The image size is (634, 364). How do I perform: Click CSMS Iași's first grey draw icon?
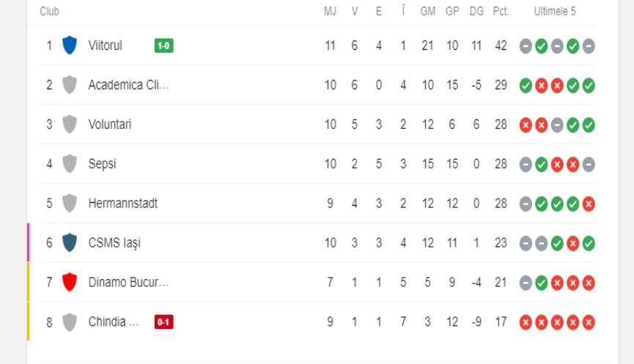(526, 243)
